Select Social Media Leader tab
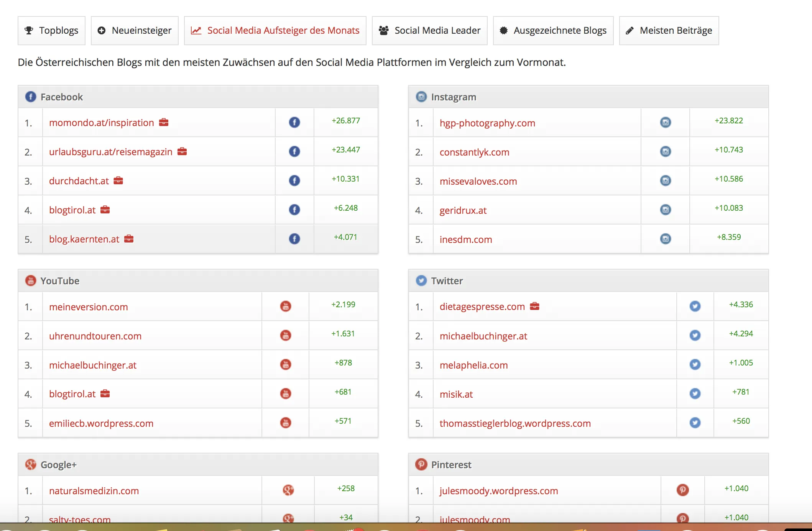 click(429, 31)
